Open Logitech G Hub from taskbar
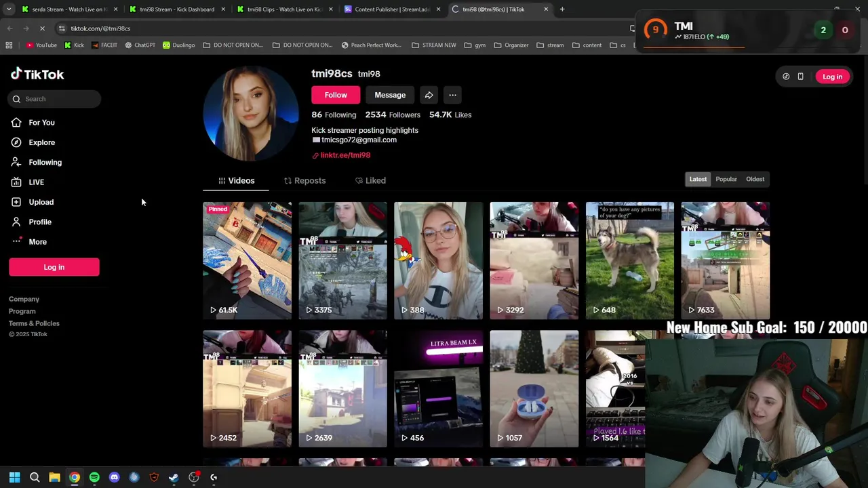 214,477
